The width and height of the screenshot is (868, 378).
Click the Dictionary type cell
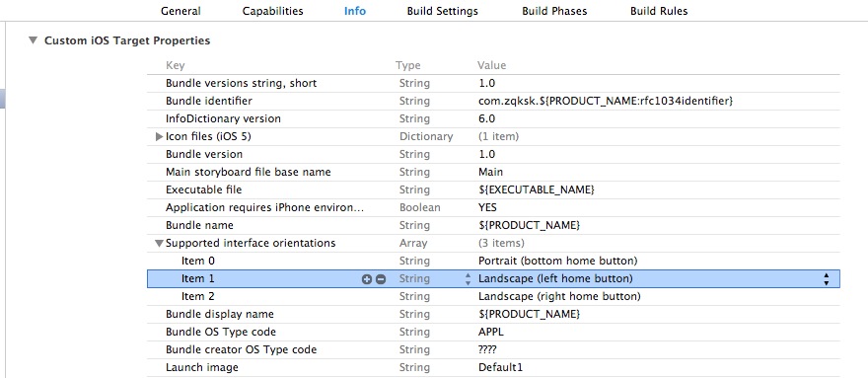426,136
